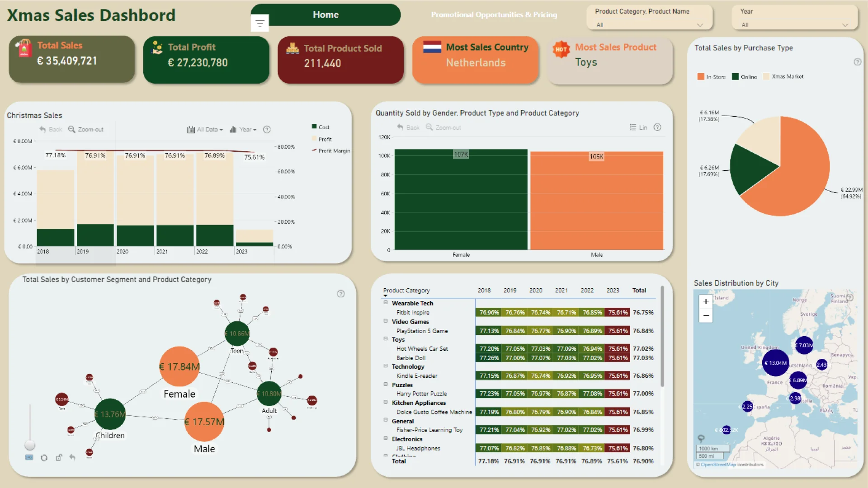Screen dimensions: 868x488
Task: Open help icon in Total Sales by Purchase Type
Action: tap(857, 62)
